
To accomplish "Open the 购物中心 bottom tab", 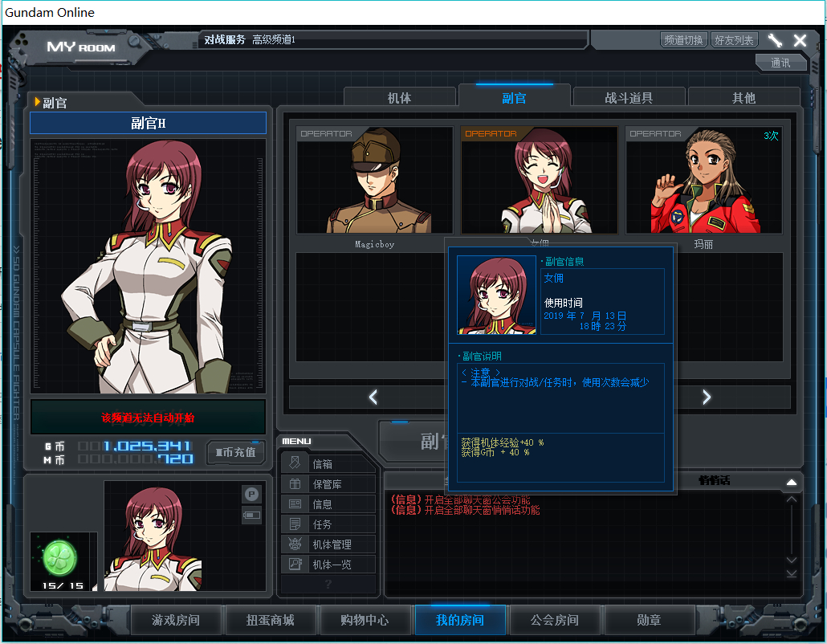I will [x=365, y=620].
